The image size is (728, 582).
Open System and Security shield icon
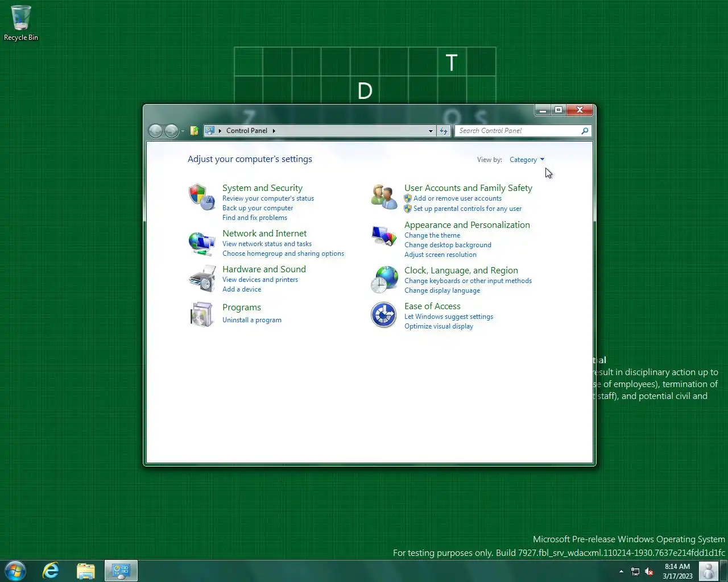tap(201, 197)
